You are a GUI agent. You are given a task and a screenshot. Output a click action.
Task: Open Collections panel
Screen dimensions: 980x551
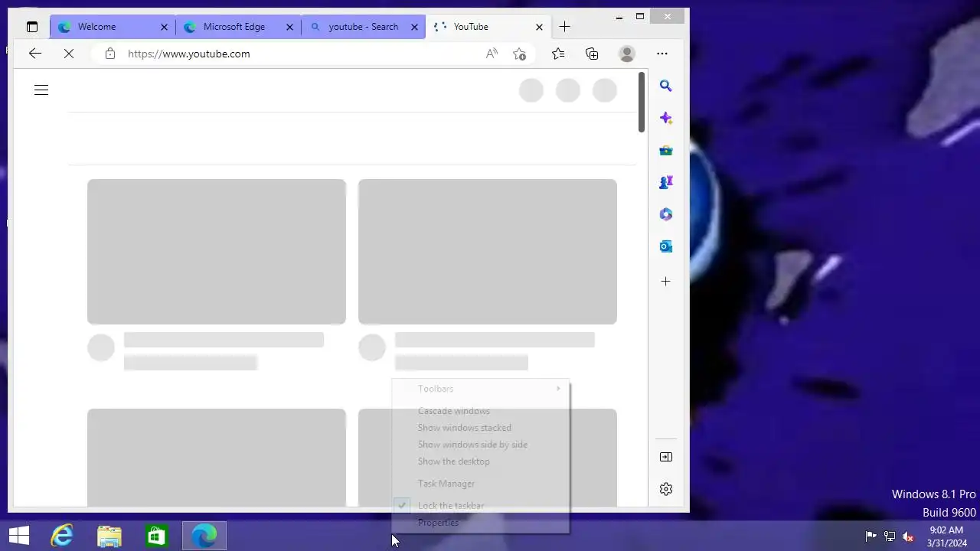click(592, 54)
